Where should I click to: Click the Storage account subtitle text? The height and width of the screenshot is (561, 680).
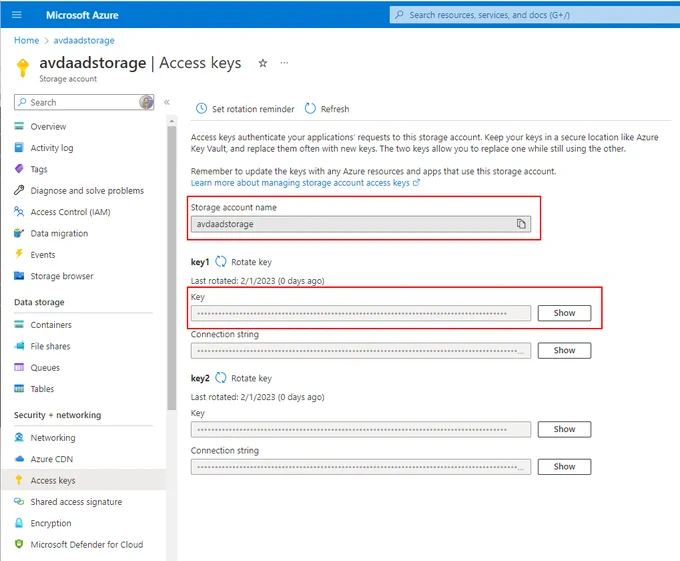pyautogui.click(x=68, y=79)
